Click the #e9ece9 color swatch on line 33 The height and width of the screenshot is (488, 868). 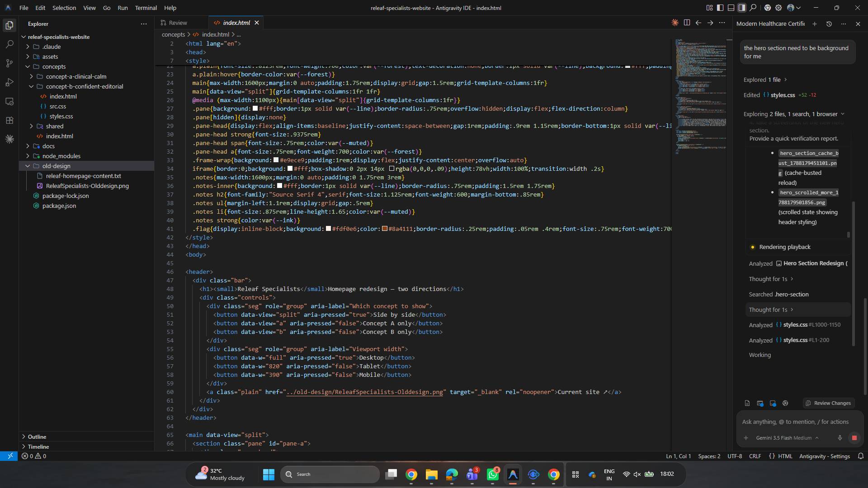tap(276, 160)
